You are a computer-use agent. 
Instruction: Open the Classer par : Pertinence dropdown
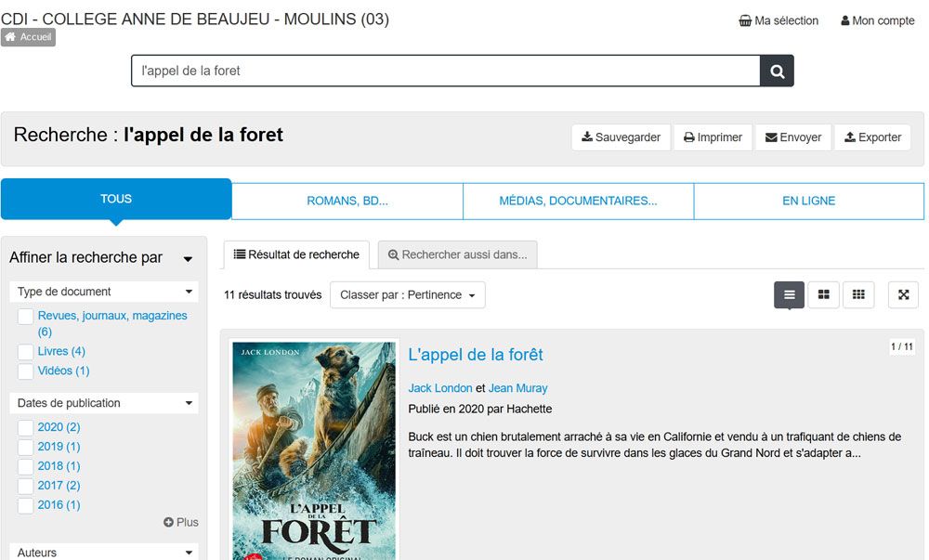(408, 295)
